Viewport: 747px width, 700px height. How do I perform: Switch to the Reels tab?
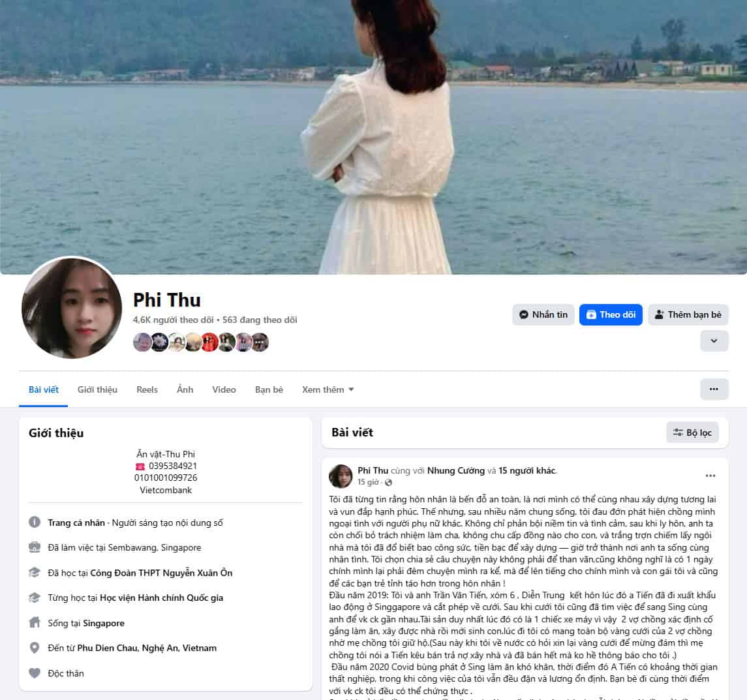point(147,389)
